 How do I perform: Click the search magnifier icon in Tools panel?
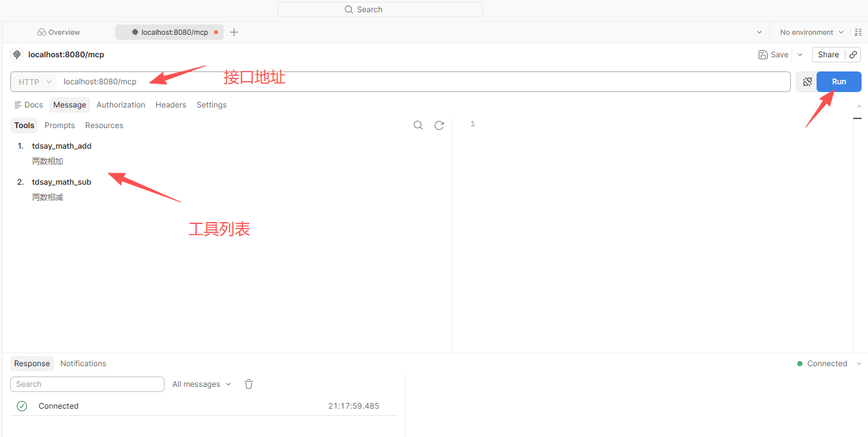[418, 126]
